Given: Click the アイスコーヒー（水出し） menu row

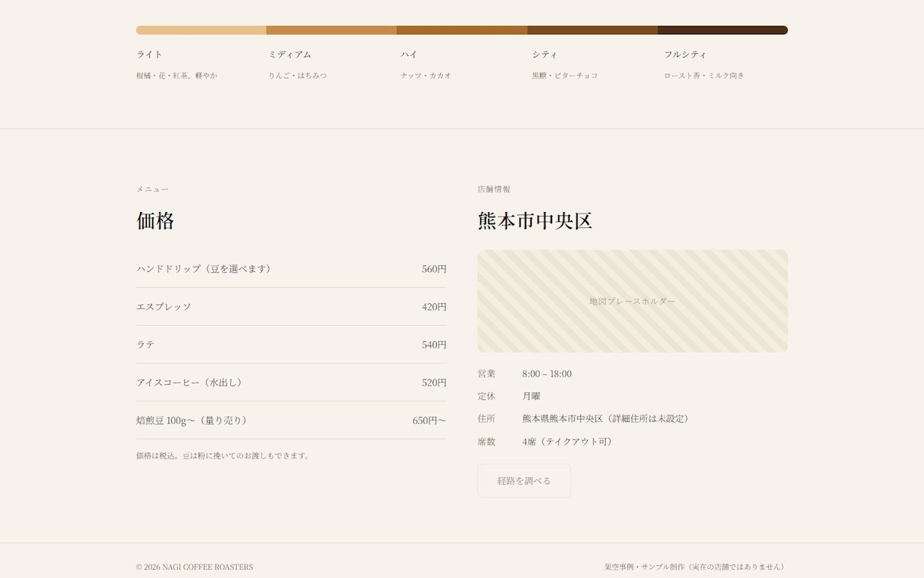Looking at the screenshot, I should pyautogui.click(x=292, y=383).
